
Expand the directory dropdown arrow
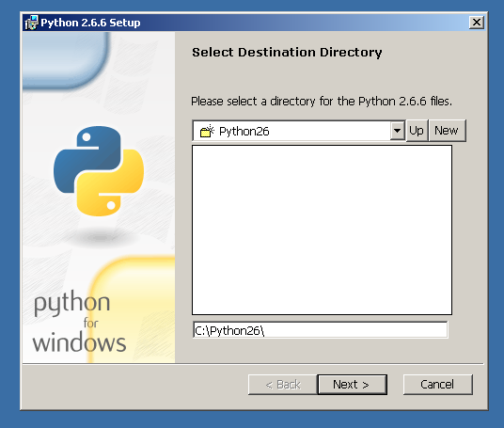pyautogui.click(x=398, y=131)
